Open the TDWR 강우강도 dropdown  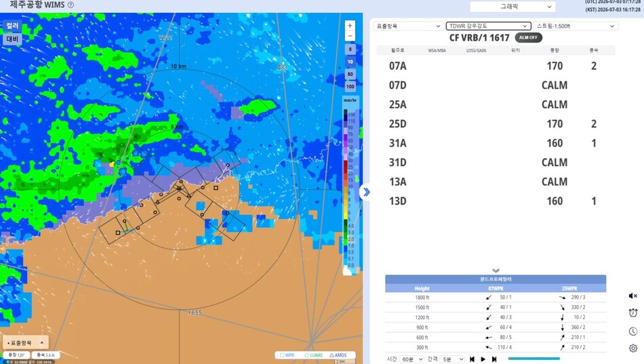pos(488,26)
